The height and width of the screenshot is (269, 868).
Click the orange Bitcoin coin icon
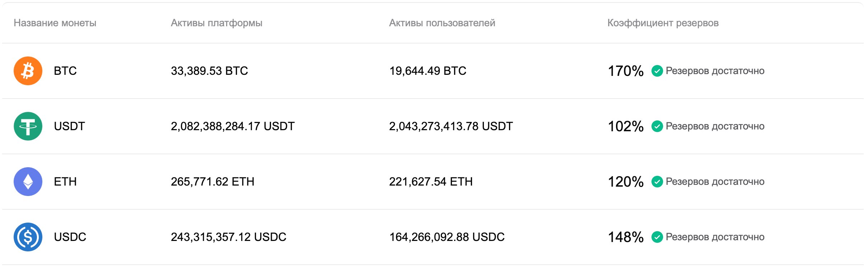tap(28, 71)
